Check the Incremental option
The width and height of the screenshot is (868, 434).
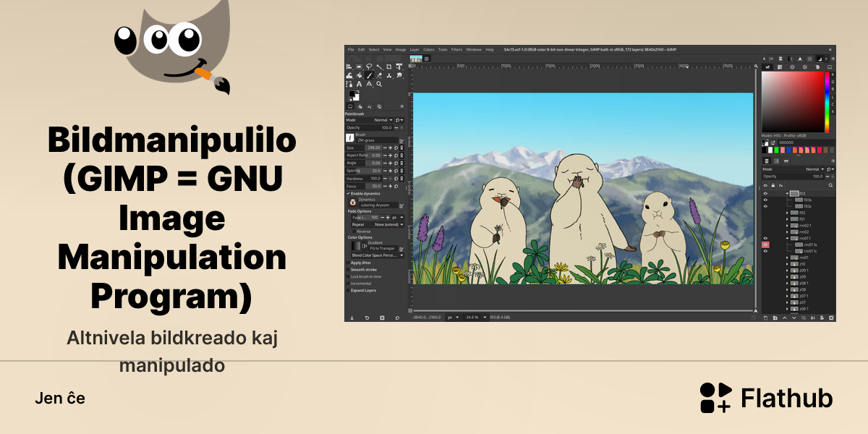(348, 284)
